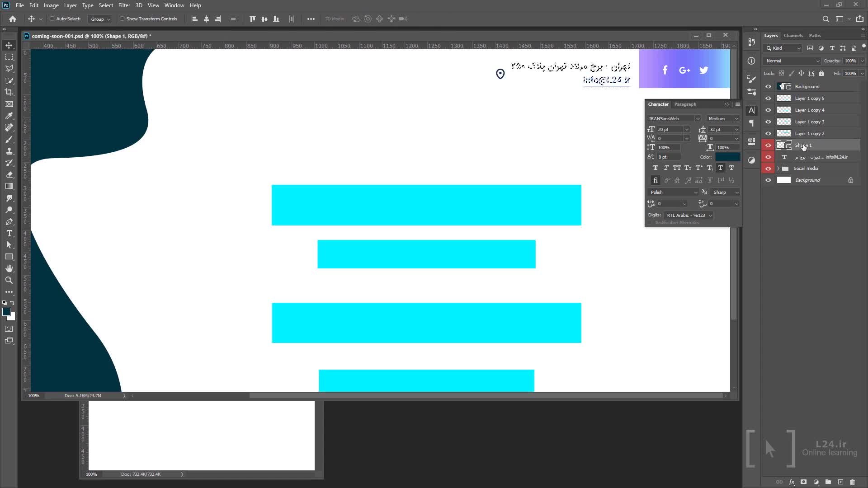Screen dimensions: 868x488
Task: Select the Horizontal Type tool
Action: click(x=9, y=234)
